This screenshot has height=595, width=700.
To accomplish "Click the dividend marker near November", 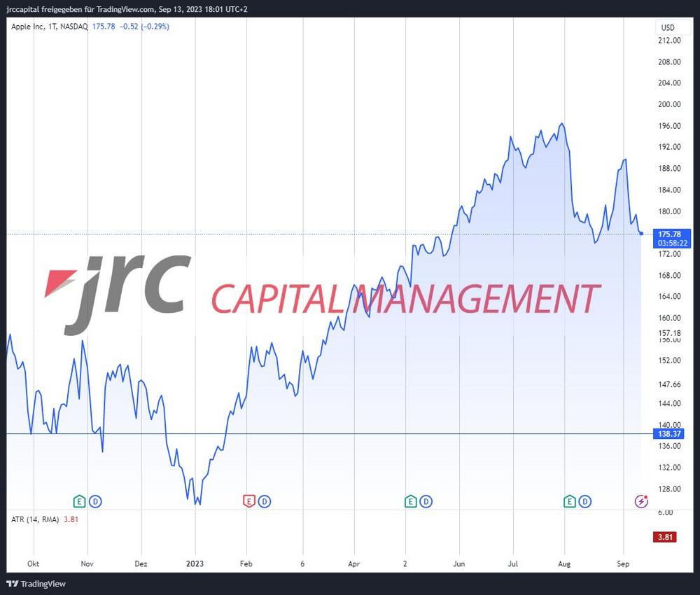I will click(x=95, y=501).
